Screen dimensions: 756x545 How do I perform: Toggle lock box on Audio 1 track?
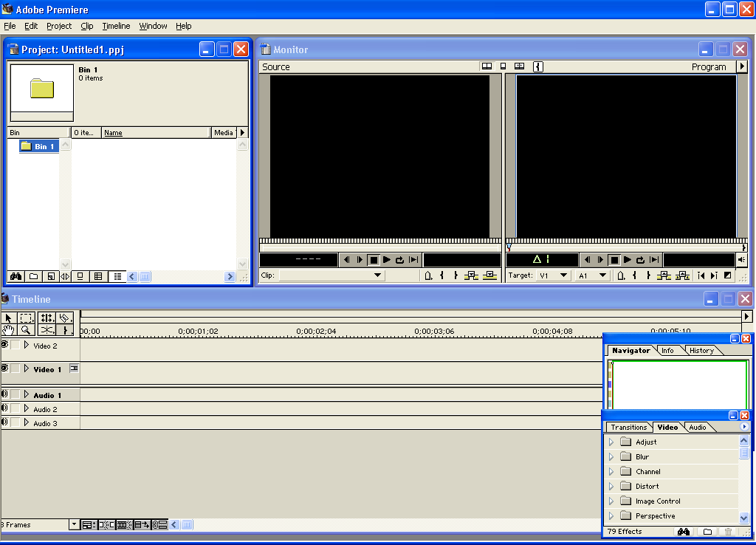click(16, 394)
